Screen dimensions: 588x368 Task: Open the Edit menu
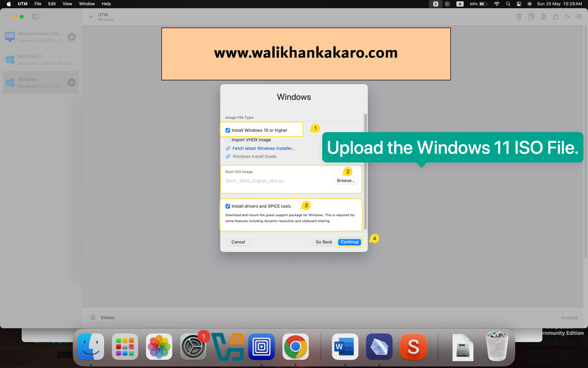(52, 4)
